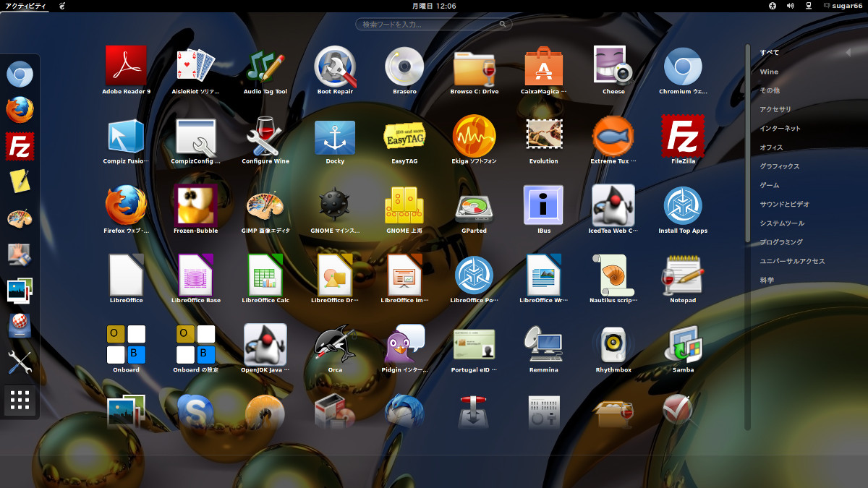Open Onboard on-screen keyboard
The width and height of the screenshot is (868, 488).
click(x=126, y=343)
